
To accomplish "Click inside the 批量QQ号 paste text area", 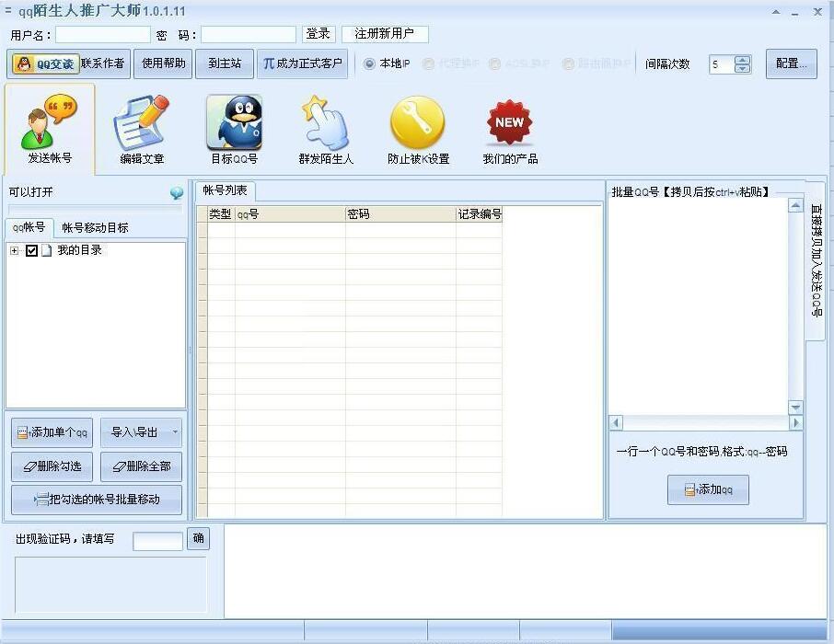I will tap(698, 306).
